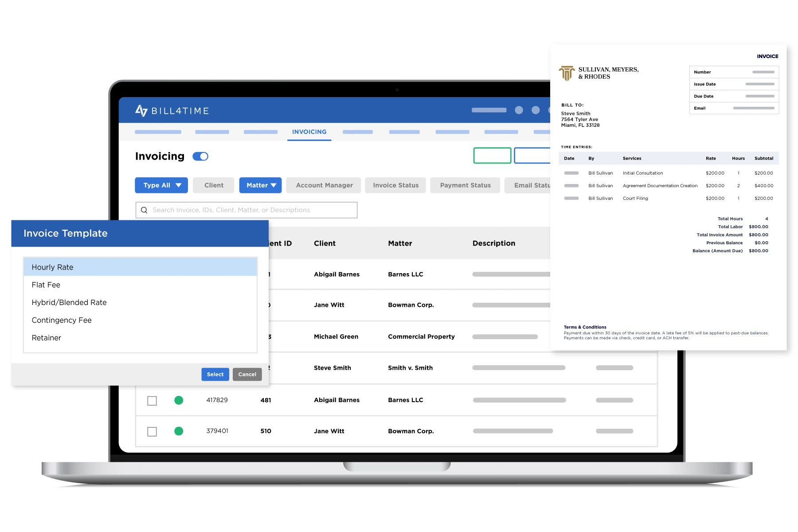Toggle the Invoicing switch
This screenshot has width=798, height=532.
(200, 156)
